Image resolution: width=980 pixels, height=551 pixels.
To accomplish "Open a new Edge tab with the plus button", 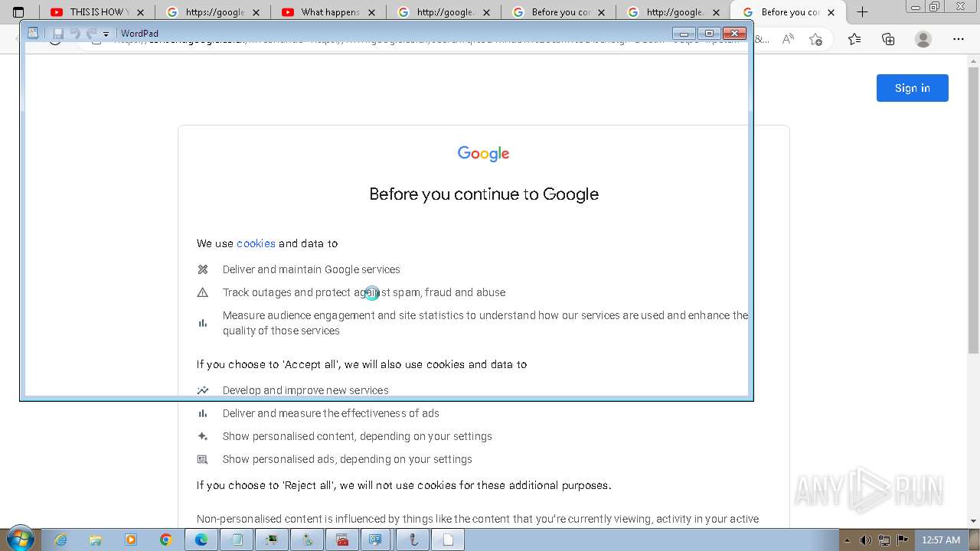I will click(x=862, y=12).
